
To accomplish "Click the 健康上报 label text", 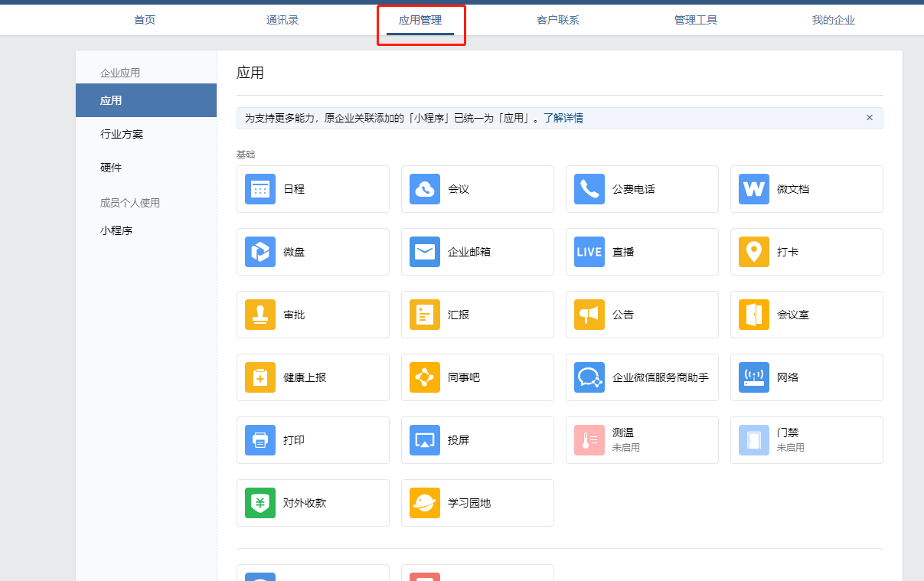I will (305, 377).
